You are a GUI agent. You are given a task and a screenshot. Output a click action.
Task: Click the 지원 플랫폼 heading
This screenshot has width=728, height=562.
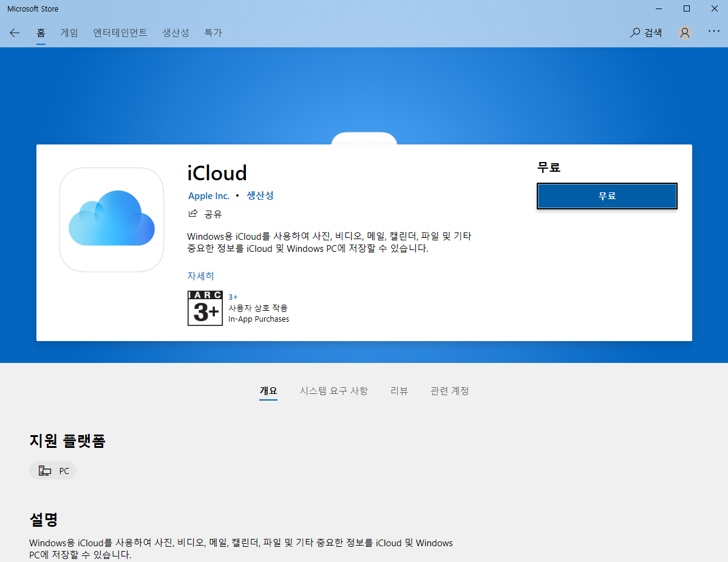coord(68,441)
